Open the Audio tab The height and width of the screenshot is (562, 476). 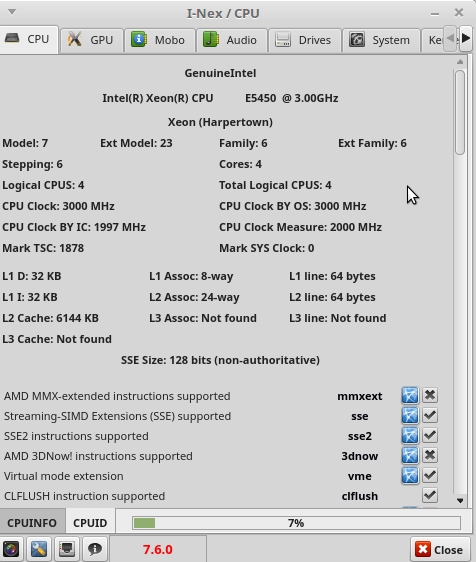tap(232, 40)
